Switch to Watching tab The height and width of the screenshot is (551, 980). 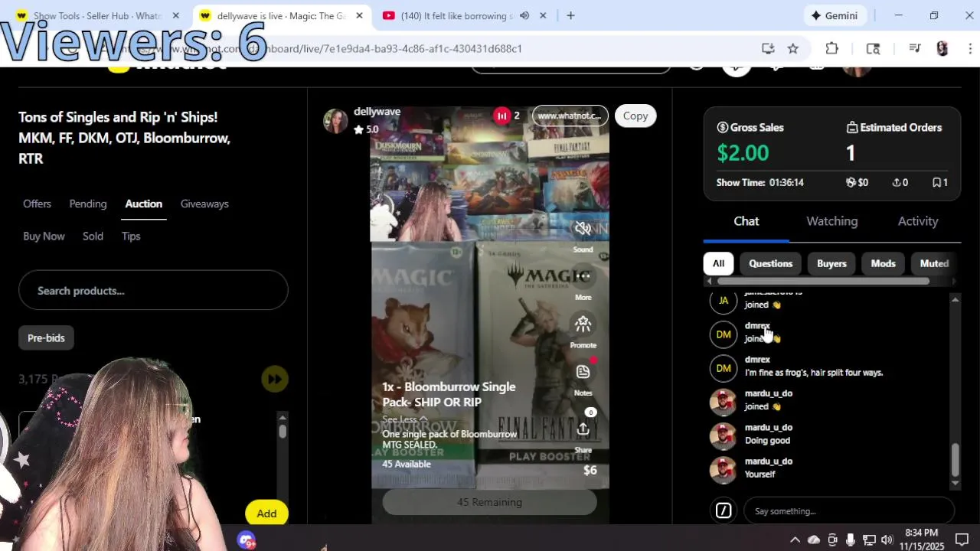[x=832, y=221]
